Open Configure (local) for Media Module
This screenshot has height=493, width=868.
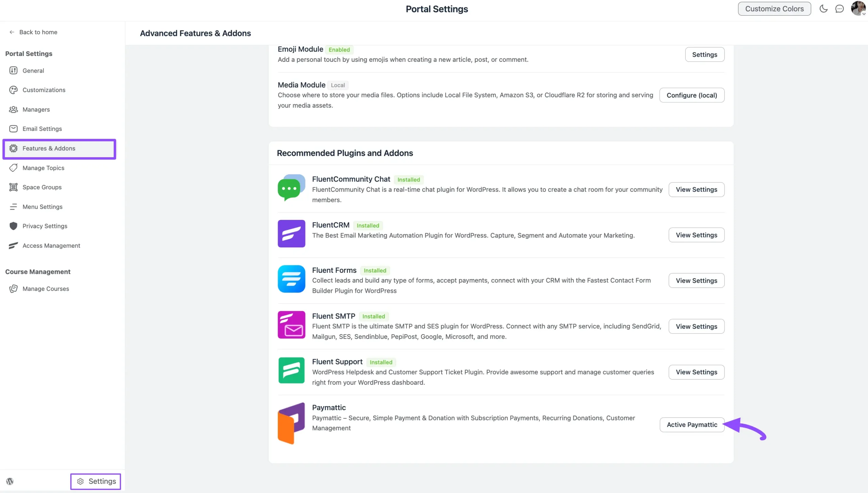pos(692,95)
